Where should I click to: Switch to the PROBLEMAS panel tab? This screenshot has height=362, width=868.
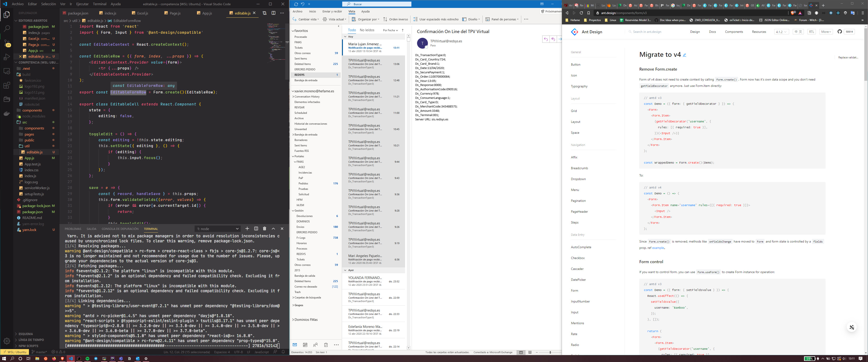click(73, 229)
